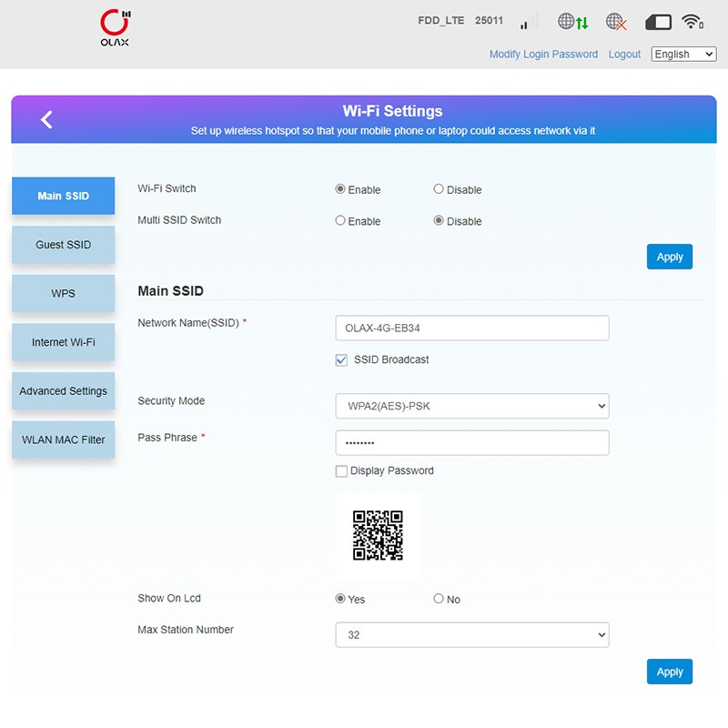Click the Logout link

(x=624, y=55)
